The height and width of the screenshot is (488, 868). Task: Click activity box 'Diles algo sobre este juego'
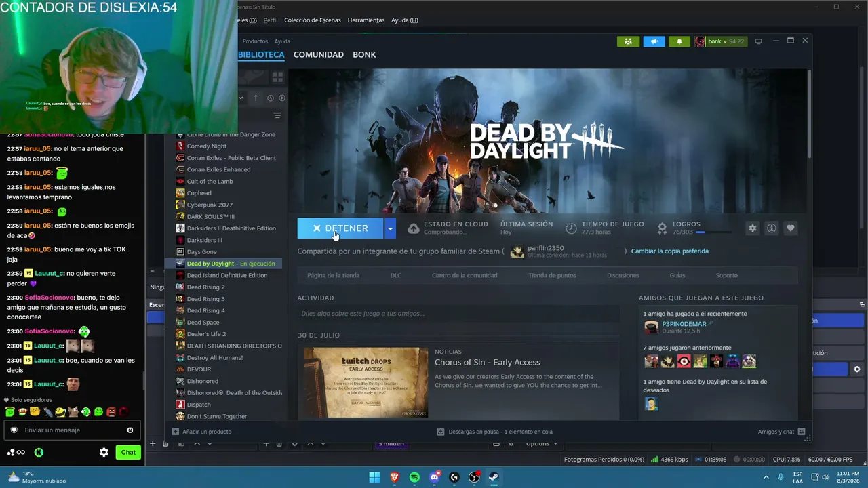[x=458, y=314]
